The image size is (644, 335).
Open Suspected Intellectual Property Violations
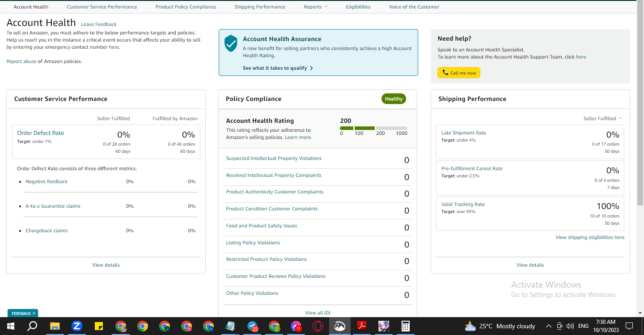coord(274,158)
